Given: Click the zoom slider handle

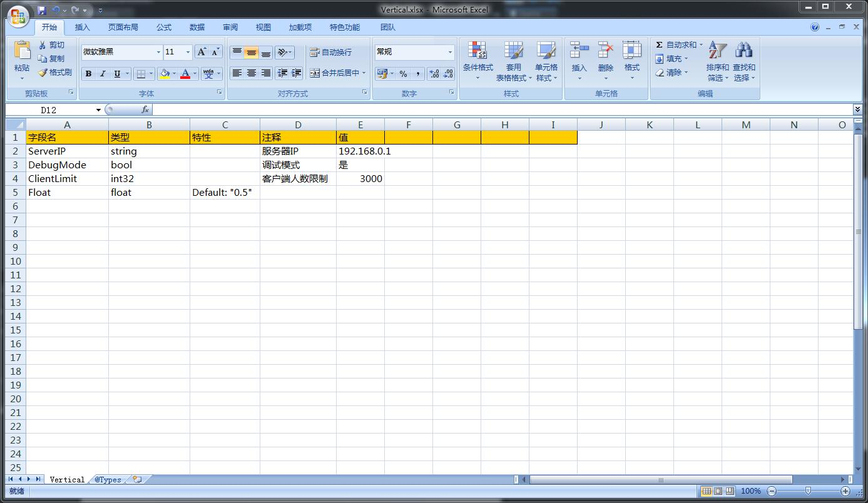Looking at the screenshot, I should (808, 491).
